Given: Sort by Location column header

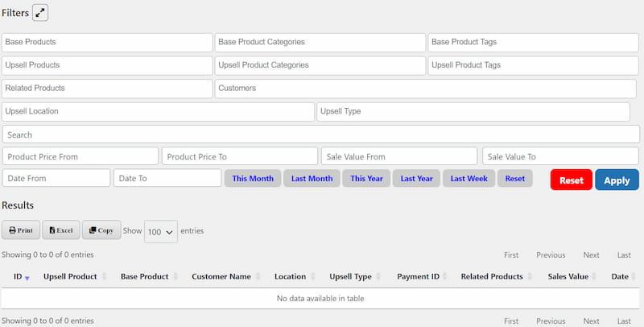Looking at the screenshot, I should (x=294, y=276).
